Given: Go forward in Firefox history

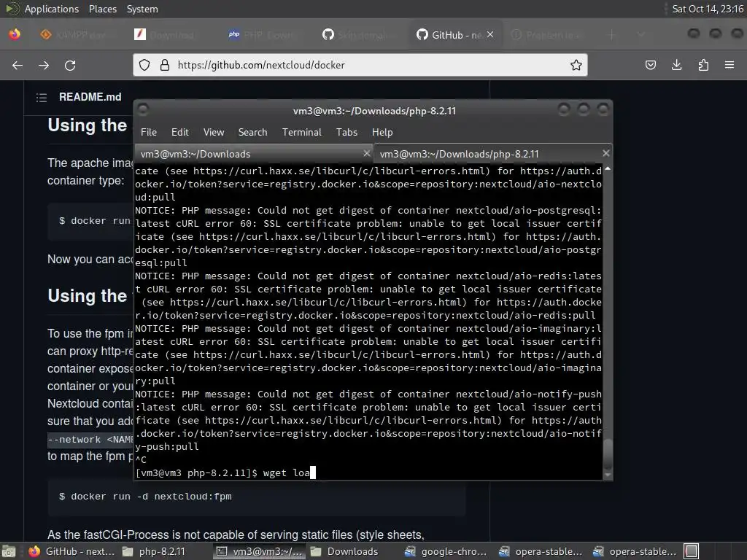Looking at the screenshot, I should (44, 65).
